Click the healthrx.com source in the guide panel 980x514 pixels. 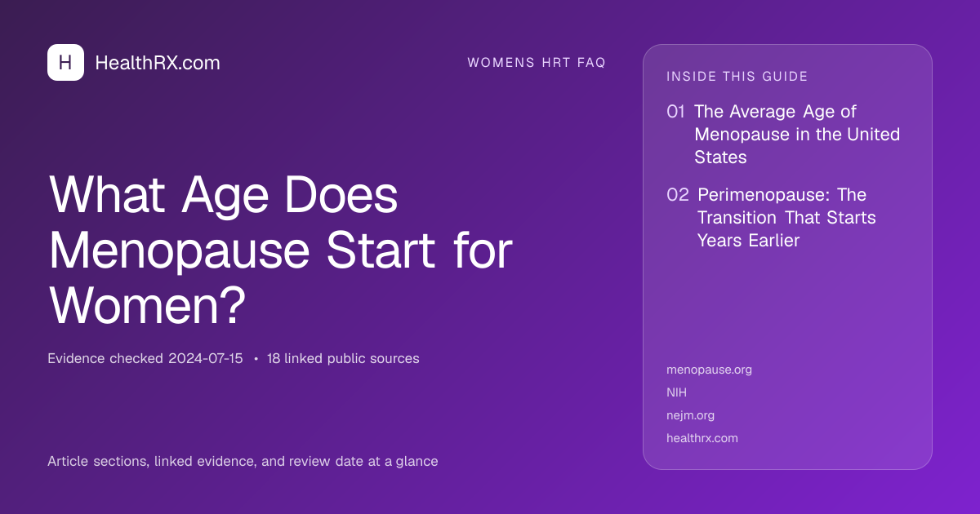point(702,438)
